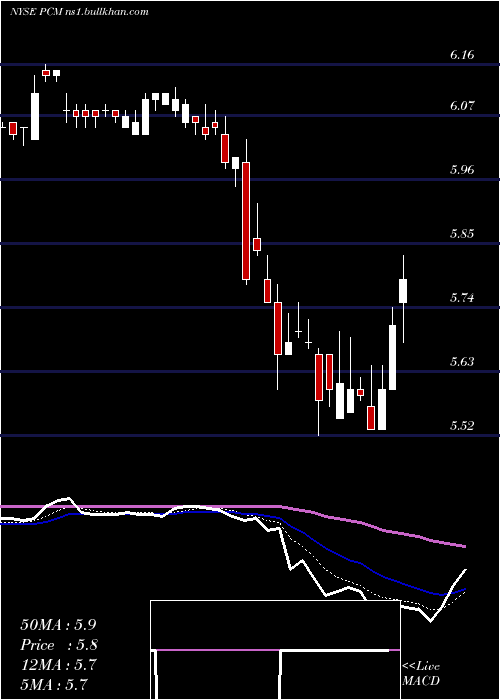500x700 pixels.
Task: Click the 6.16 price level label
Action: click(x=462, y=55)
